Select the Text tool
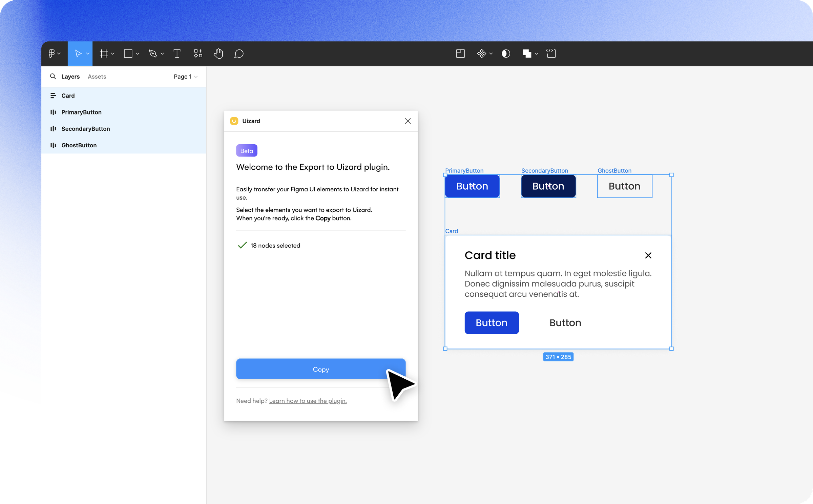Viewport: 813px width, 504px height. coord(177,54)
